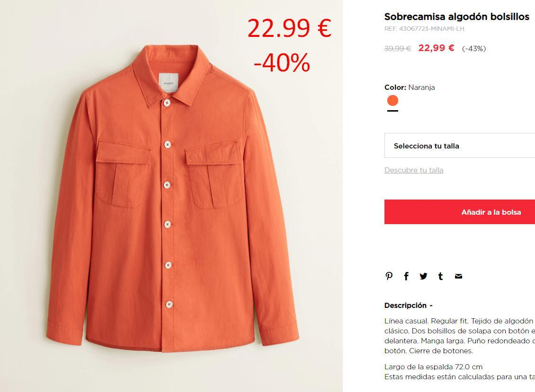535x392 pixels.
Task: Click the crossed-out original price 39,99 €
Action: pos(398,49)
